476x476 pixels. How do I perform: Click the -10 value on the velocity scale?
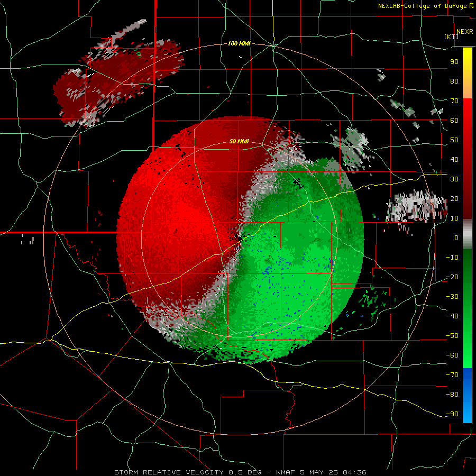coord(452,258)
